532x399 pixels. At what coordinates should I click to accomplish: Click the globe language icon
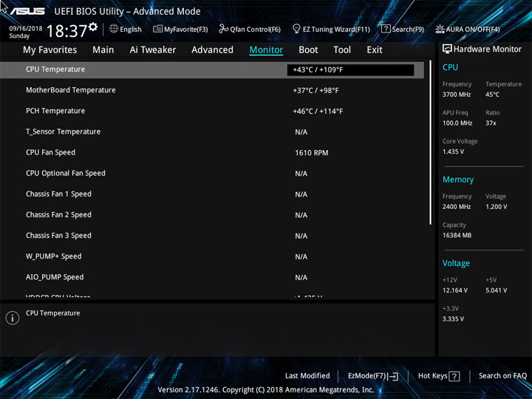tap(114, 29)
